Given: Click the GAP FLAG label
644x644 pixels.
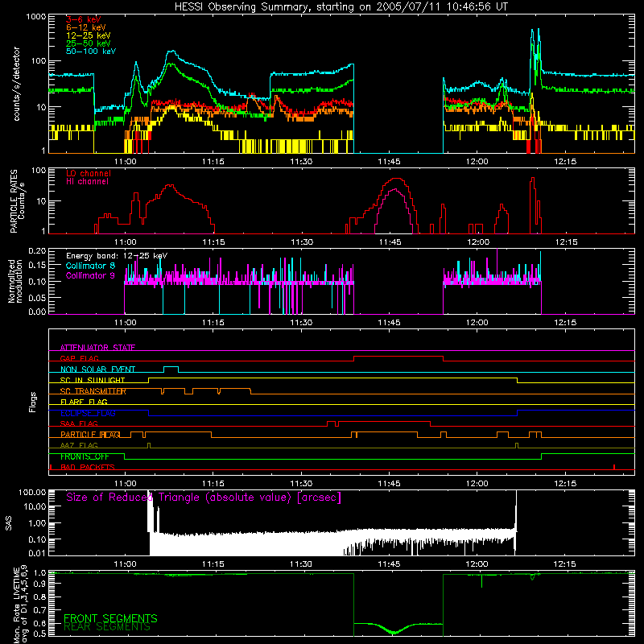Looking at the screenshot, I should (79, 358).
